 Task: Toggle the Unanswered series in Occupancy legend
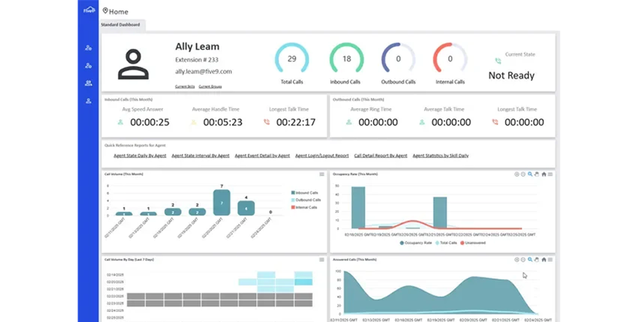pyautogui.click(x=473, y=243)
